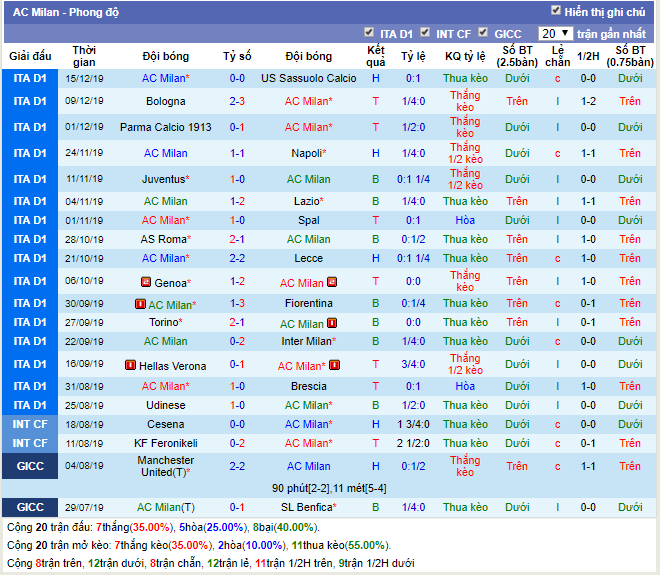Screen dimensions: 660x575
Task: Open the 20 recent matches dropdown
Action: pyautogui.click(x=555, y=34)
